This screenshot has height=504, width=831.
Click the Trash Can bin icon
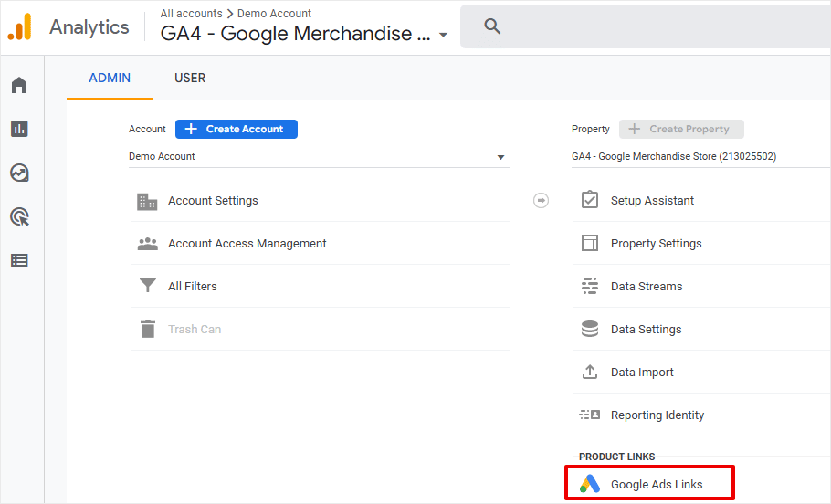click(x=148, y=329)
